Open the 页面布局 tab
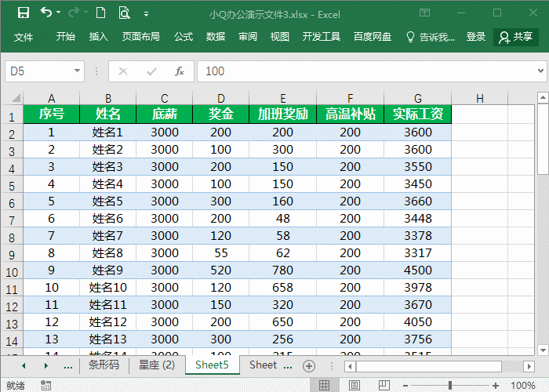 (x=140, y=37)
